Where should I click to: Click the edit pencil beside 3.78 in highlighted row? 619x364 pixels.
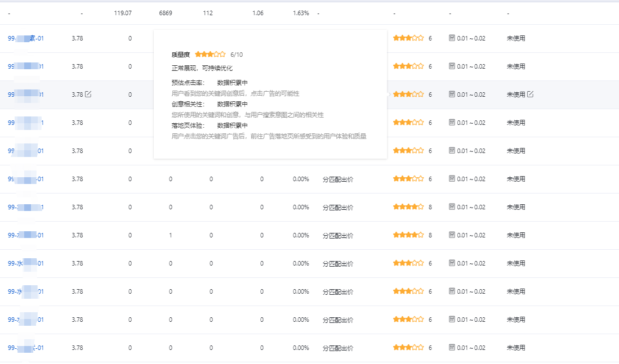(88, 95)
